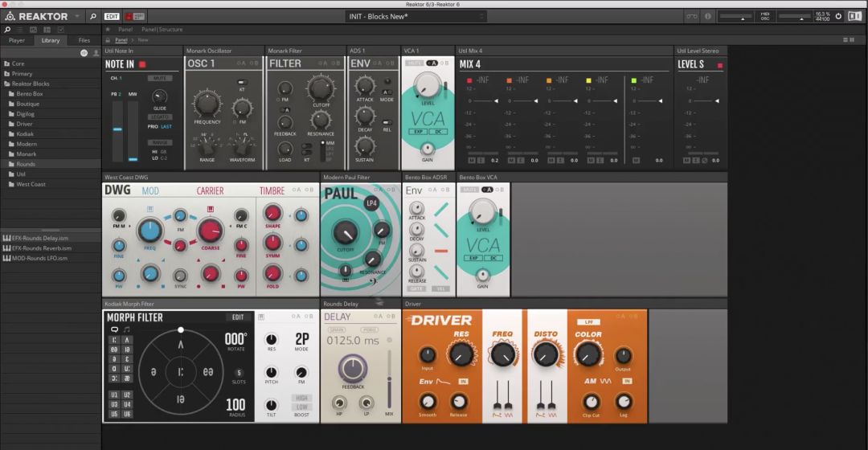Click the DWG red COARSE knob

coord(211,231)
